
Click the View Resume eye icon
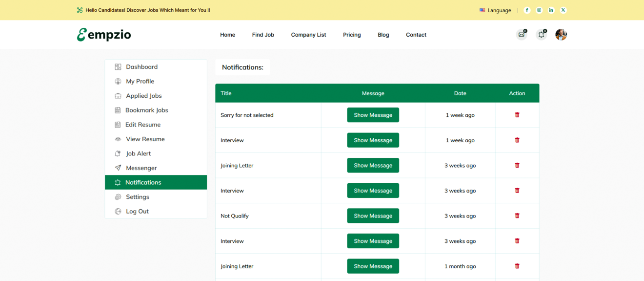118,139
